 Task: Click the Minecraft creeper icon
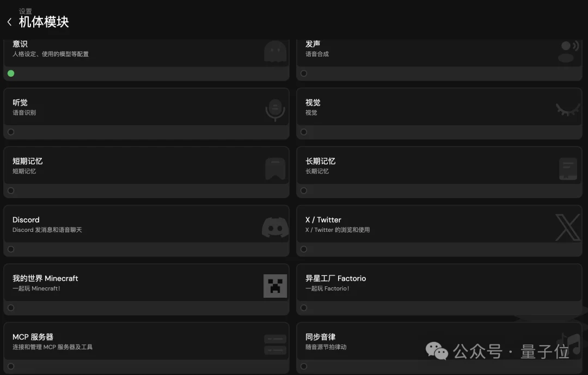[274, 286]
